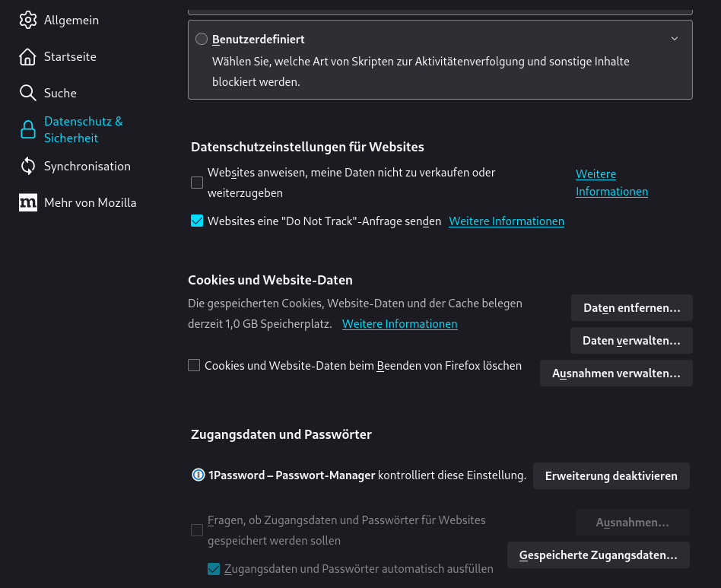This screenshot has height=588, width=721.
Task: Open Daten verwalten dialog
Action: pos(631,341)
